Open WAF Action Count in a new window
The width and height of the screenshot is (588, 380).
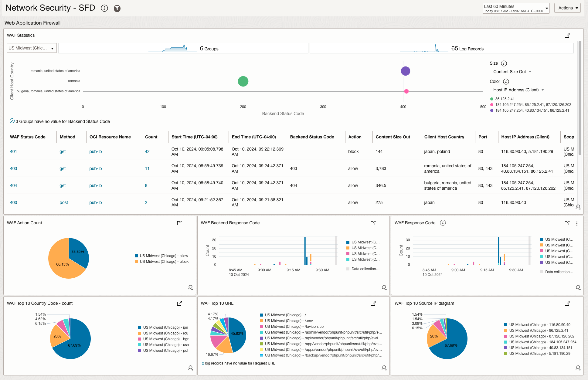(x=179, y=223)
